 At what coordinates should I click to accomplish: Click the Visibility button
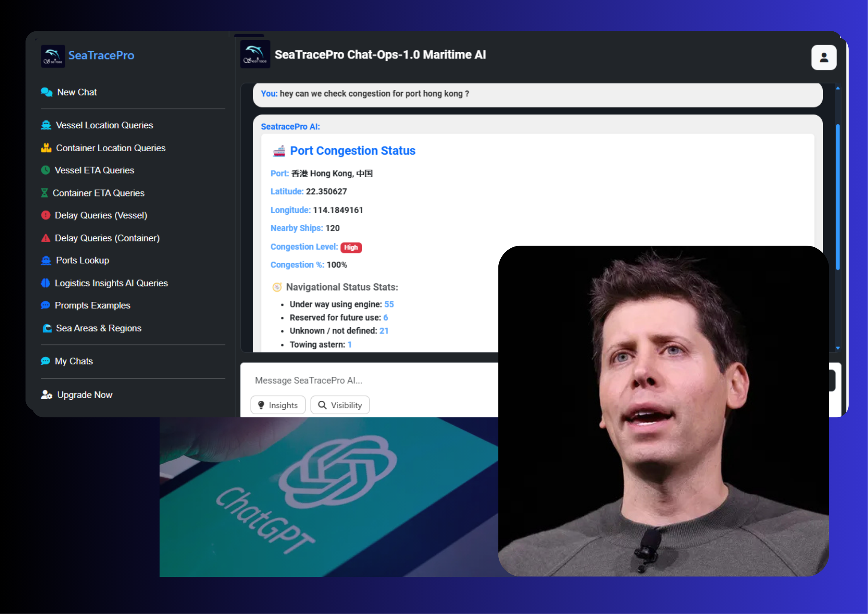pos(340,405)
